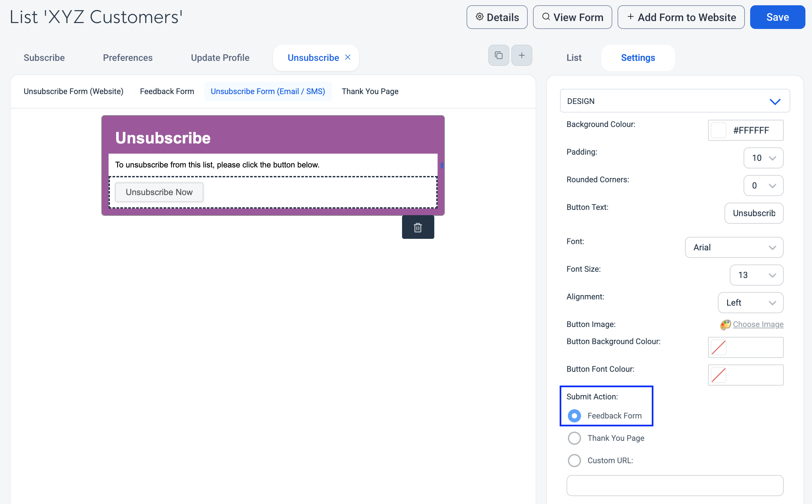Select Unsubscribe Form (Email / SMS) sub-tab
Viewport: 812px width, 504px height.
point(268,91)
